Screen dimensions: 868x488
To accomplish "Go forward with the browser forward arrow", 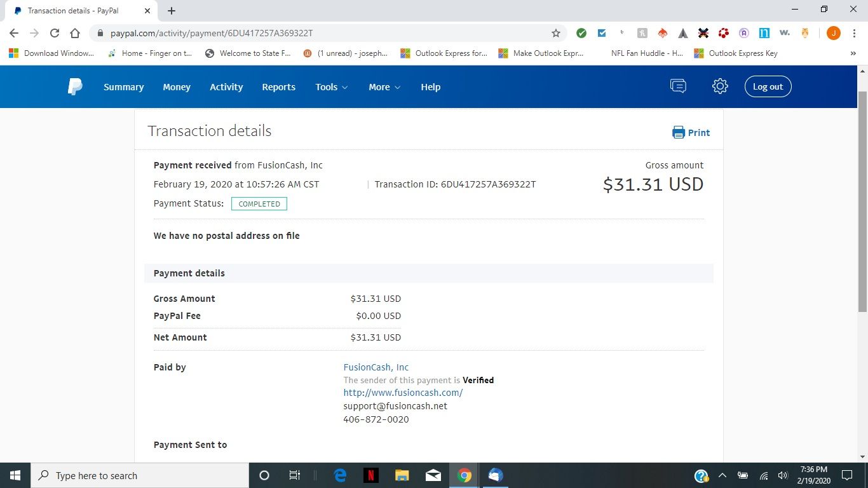I will pyautogui.click(x=34, y=33).
